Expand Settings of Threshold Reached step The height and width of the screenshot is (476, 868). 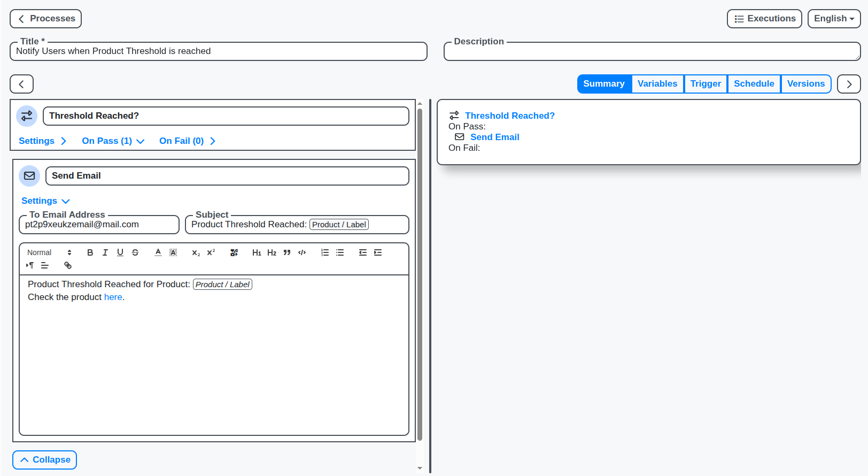(43, 141)
